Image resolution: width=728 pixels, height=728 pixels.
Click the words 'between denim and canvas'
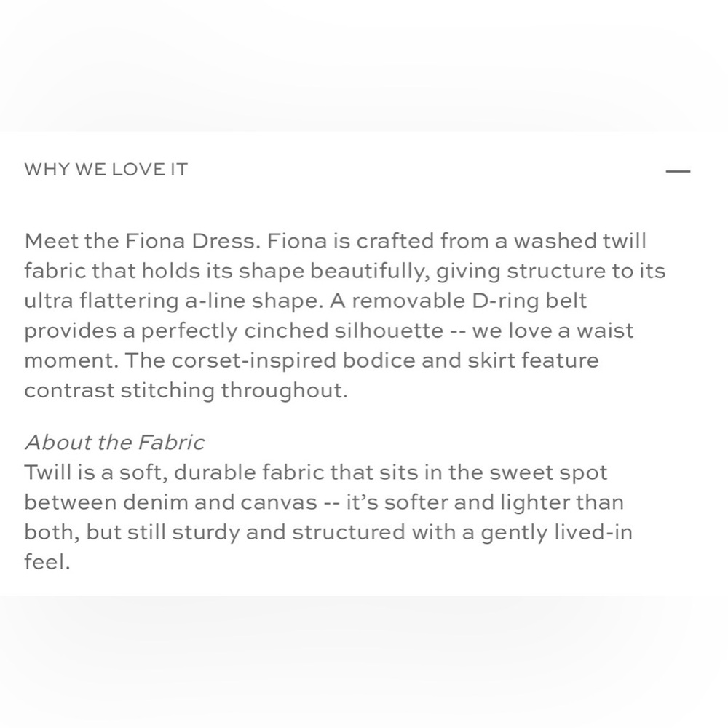pyautogui.click(x=170, y=502)
